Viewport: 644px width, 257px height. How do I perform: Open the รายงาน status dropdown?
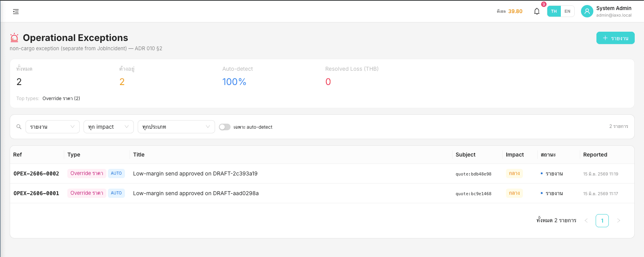pos(53,127)
